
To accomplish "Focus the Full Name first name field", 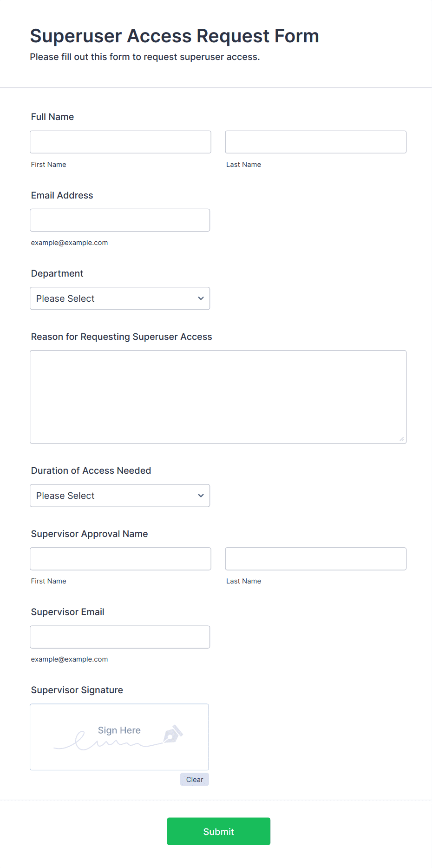I will pyautogui.click(x=120, y=142).
